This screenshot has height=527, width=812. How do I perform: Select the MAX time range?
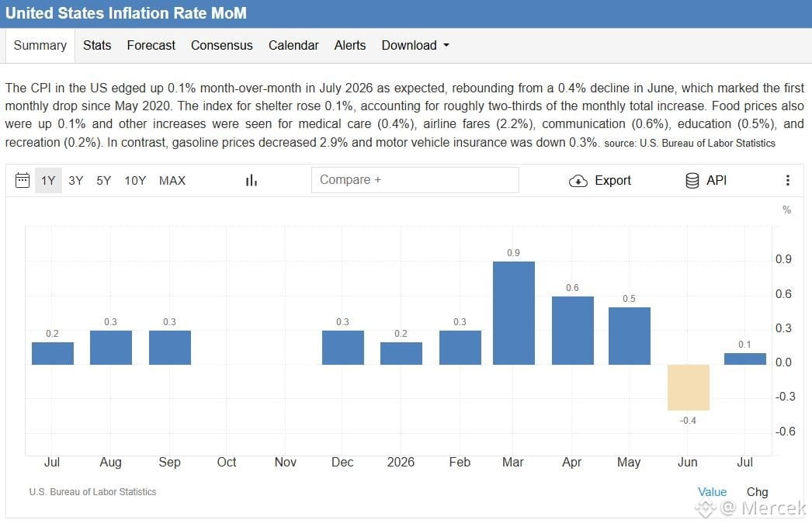[172, 181]
